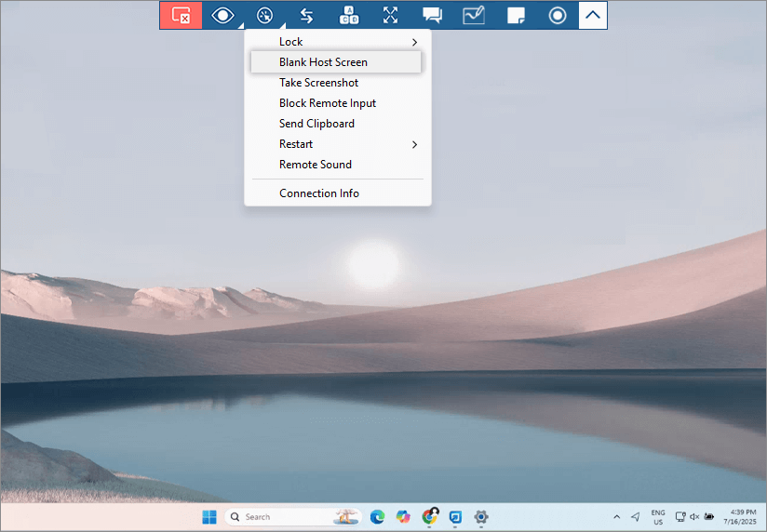Click the ACD keyboard shortcuts icon

pos(348,15)
